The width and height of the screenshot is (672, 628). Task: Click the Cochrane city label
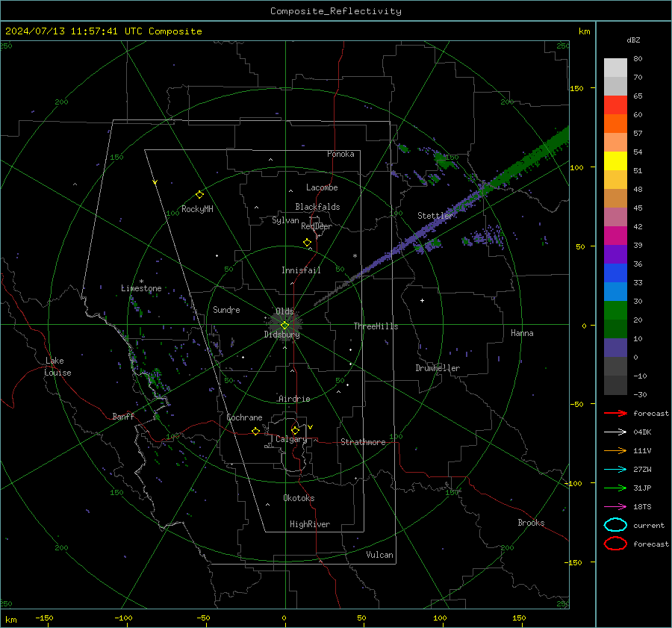pyautogui.click(x=244, y=417)
